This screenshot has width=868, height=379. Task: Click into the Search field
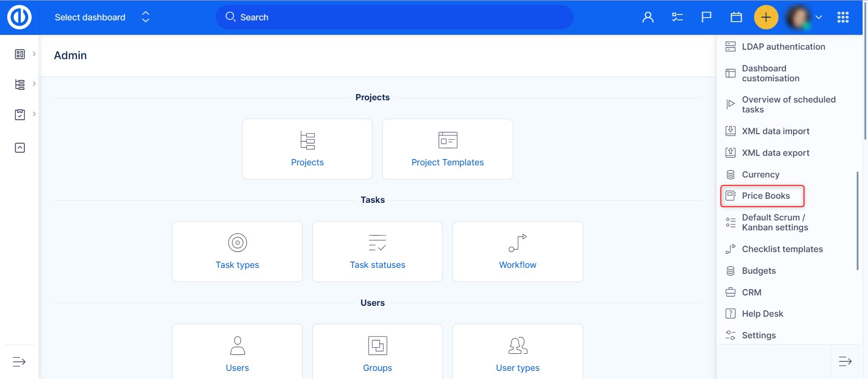(x=394, y=17)
